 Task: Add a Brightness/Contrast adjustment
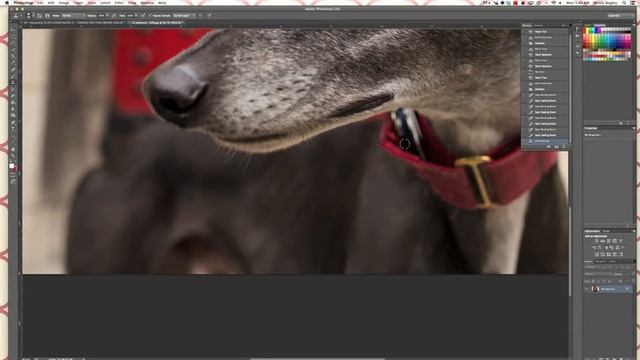[x=597, y=241]
